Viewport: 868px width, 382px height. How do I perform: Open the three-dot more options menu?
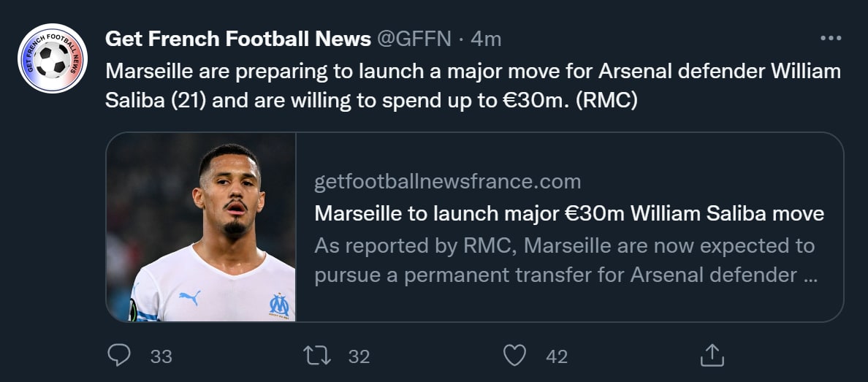point(831,39)
